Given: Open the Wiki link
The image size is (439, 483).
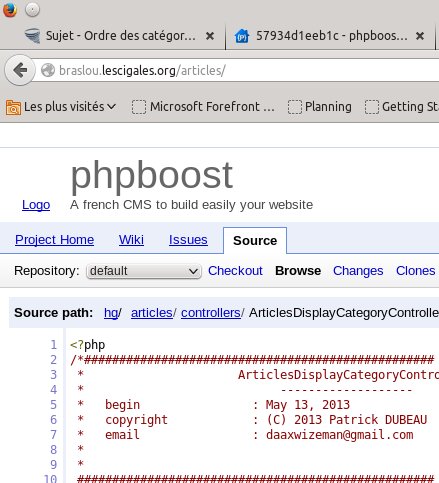Looking at the screenshot, I should pos(131,240).
